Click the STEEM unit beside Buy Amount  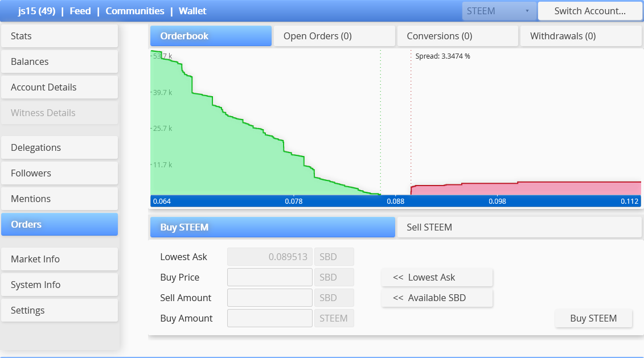point(334,319)
